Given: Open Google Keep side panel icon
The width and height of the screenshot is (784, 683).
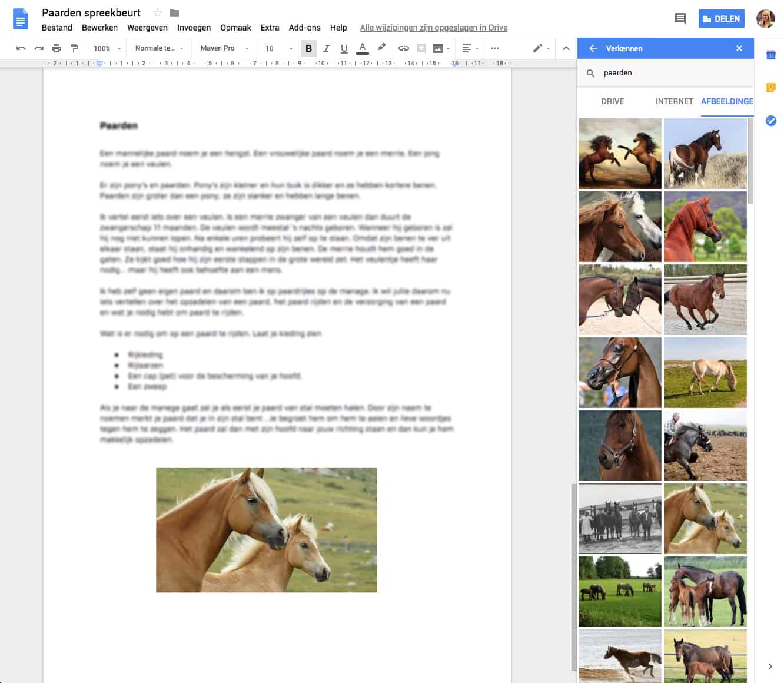Looking at the screenshot, I should click(770, 88).
